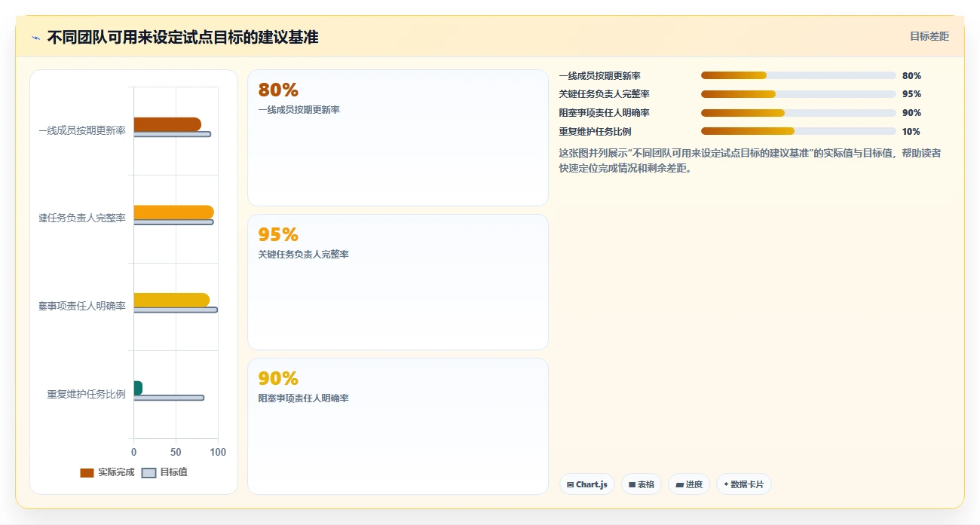Toggle 实际完成 legend item in chart

(x=107, y=472)
